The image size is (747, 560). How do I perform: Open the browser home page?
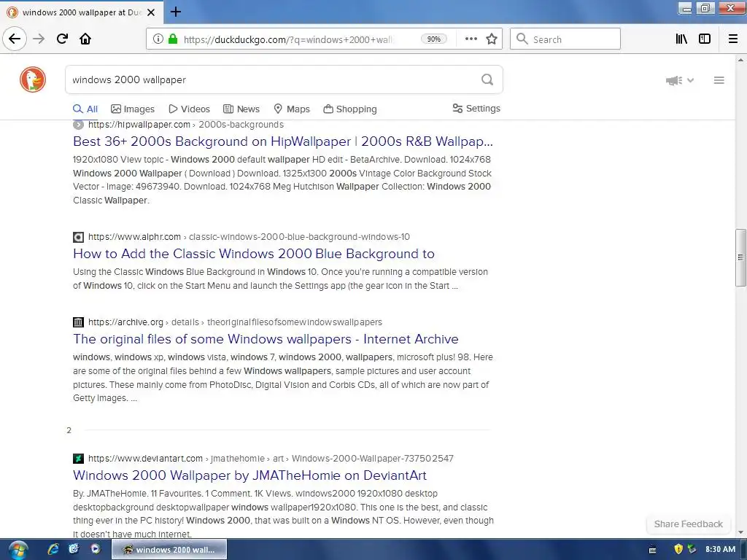point(85,39)
